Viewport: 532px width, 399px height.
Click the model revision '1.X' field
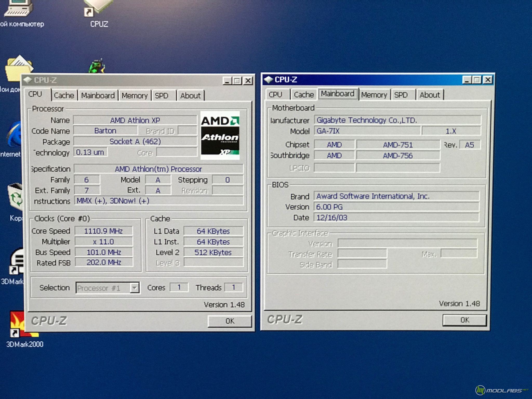click(451, 131)
